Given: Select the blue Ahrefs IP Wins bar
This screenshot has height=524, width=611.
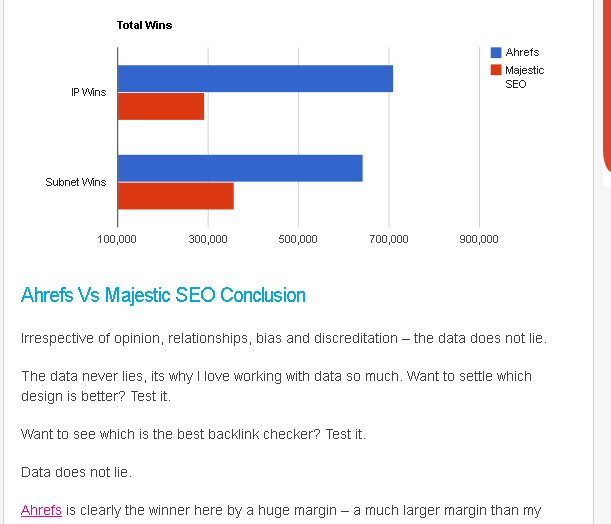Looking at the screenshot, I should (x=255, y=79).
